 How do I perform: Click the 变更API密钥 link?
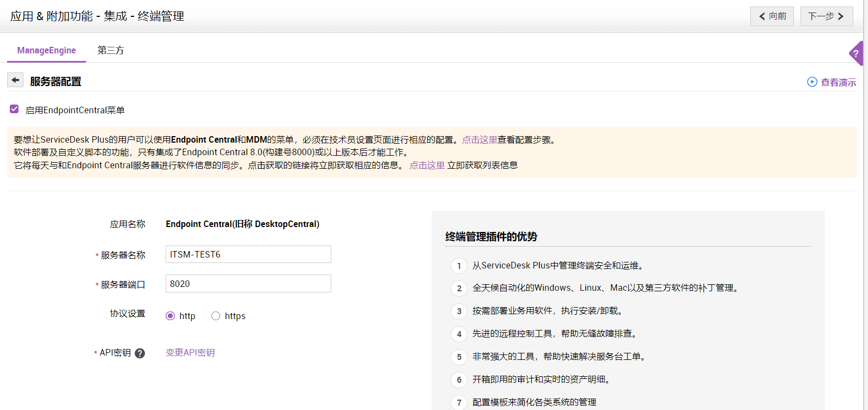190,353
